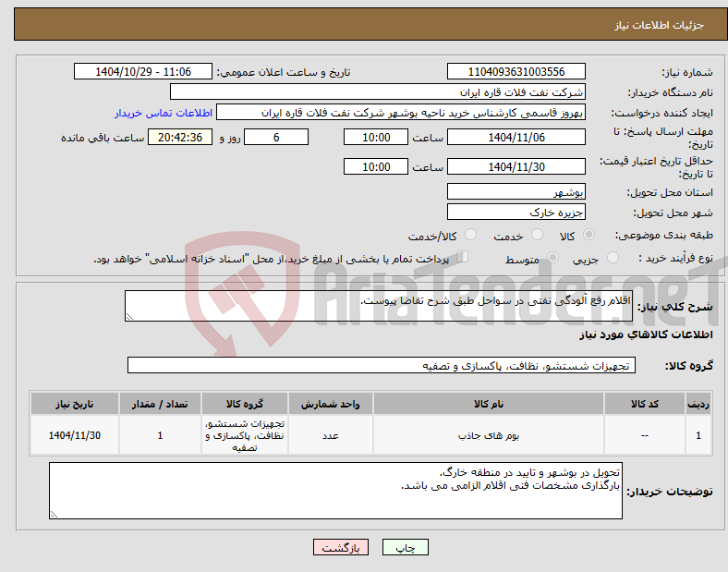Click the response deadline date 1404/11/06
The image size is (728, 572).
pyautogui.click(x=516, y=138)
